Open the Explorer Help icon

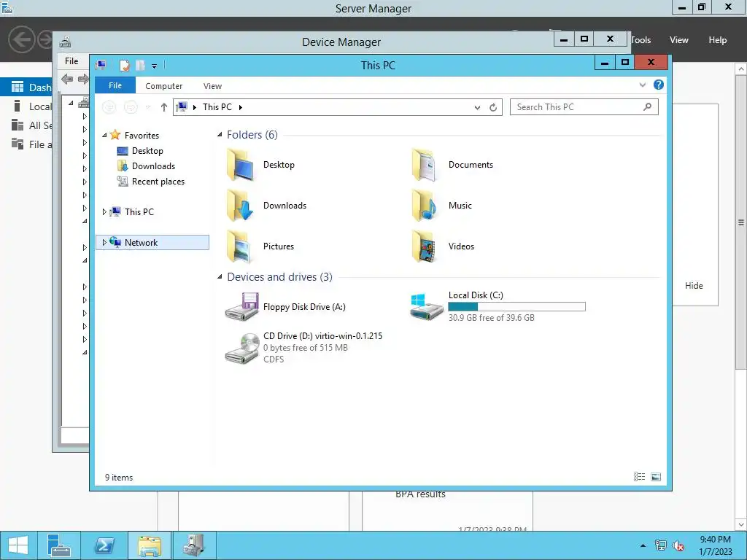click(x=659, y=85)
